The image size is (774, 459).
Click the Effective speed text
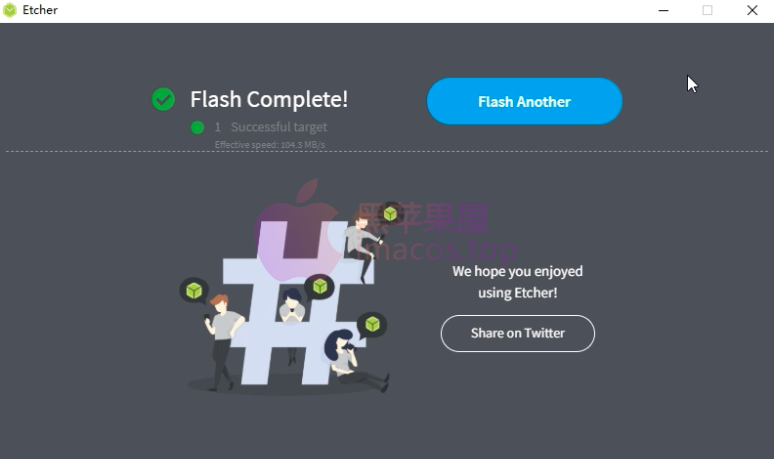pos(270,145)
